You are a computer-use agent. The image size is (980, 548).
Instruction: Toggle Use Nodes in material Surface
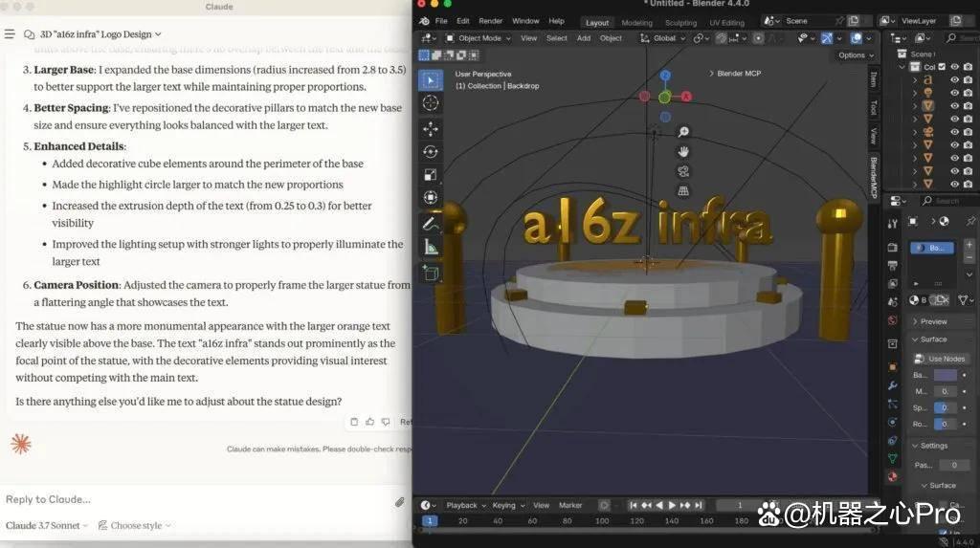point(941,359)
